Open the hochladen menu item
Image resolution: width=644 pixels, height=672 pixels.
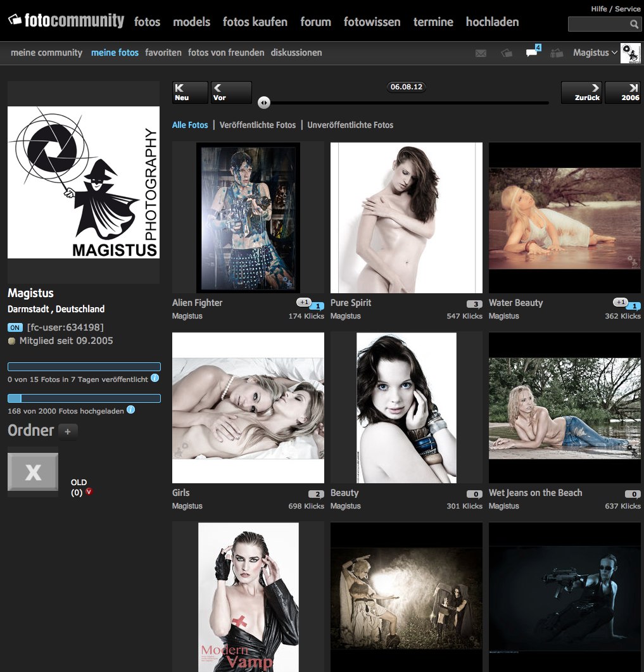492,22
